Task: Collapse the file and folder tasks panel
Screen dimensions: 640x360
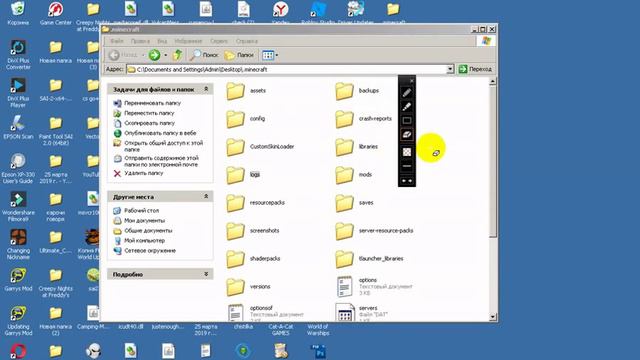Action: (206, 89)
